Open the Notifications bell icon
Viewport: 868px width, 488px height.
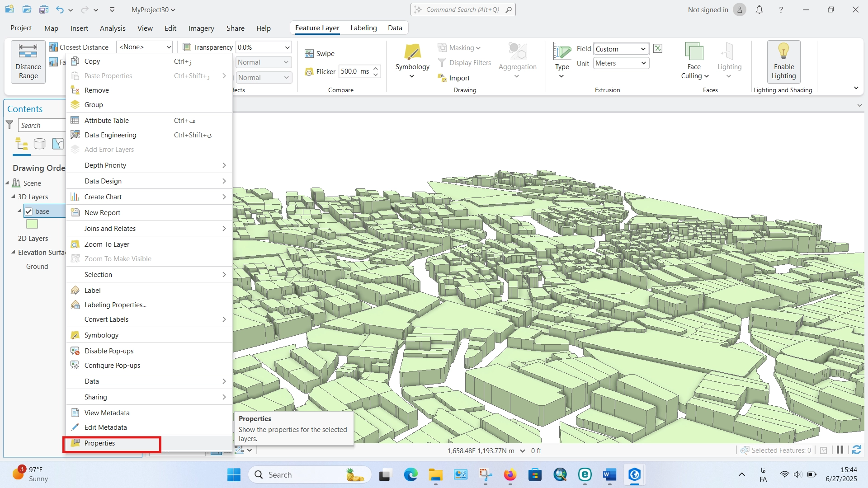pos(759,9)
